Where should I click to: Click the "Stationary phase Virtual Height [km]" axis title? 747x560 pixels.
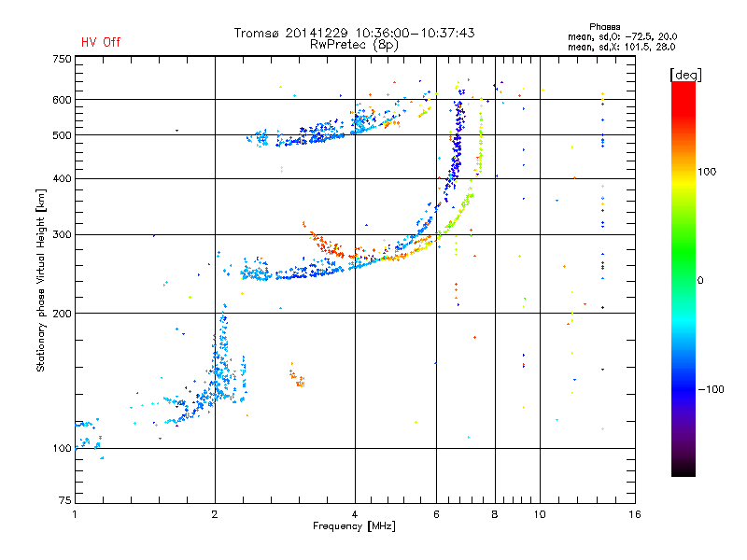coord(41,280)
